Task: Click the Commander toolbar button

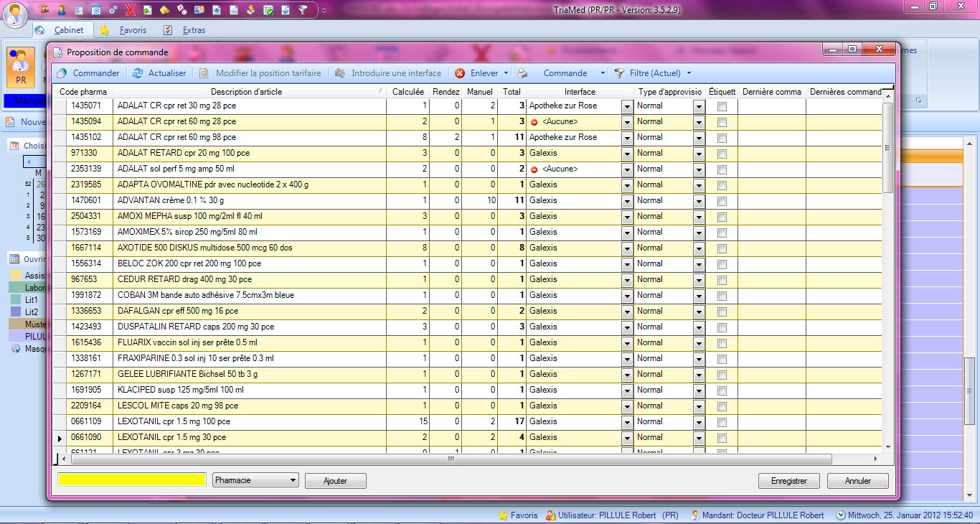Action: [89, 73]
